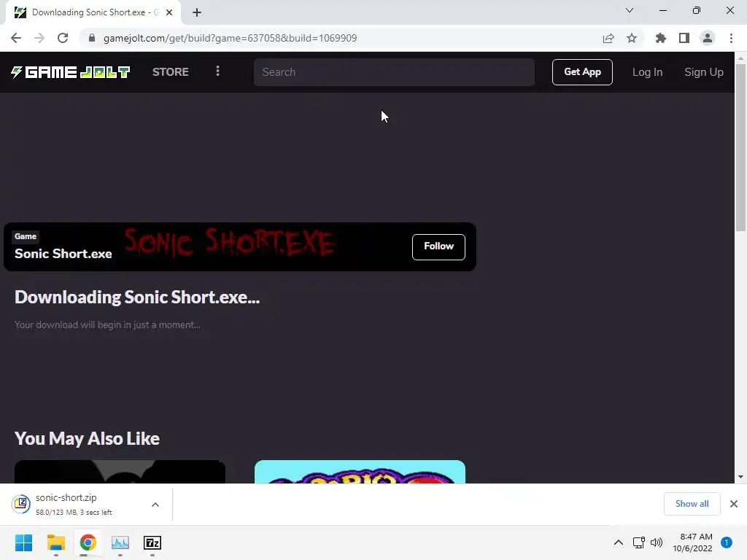The height and width of the screenshot is (560, 747).
Task: Follow the Sonic Short.exe game
Action: pos(438,246)
